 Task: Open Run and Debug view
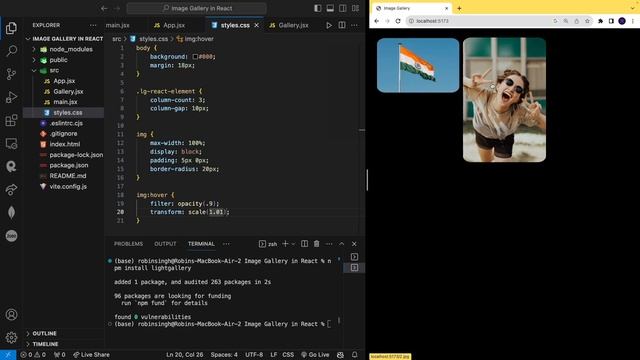(11, 97)
